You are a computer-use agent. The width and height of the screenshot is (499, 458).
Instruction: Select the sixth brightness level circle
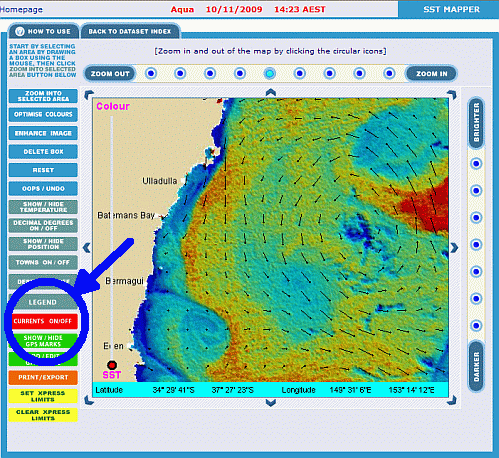[476, 299]
